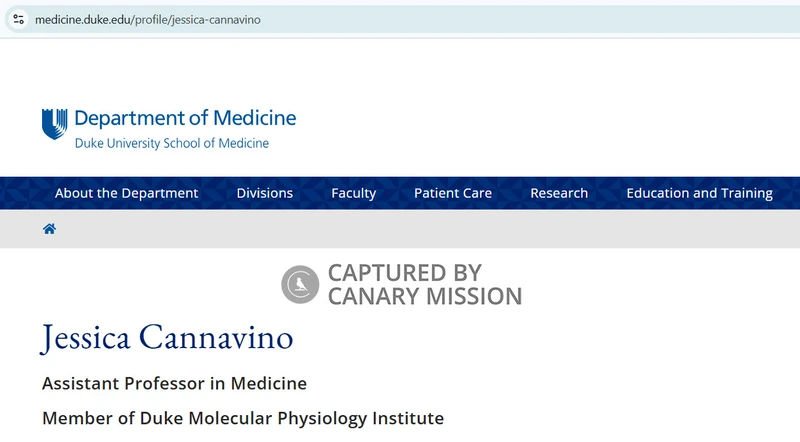Go to the Research navigation item
Viewport: 800px width, 442px height.
pyautogui.click(x=559, y=193)
